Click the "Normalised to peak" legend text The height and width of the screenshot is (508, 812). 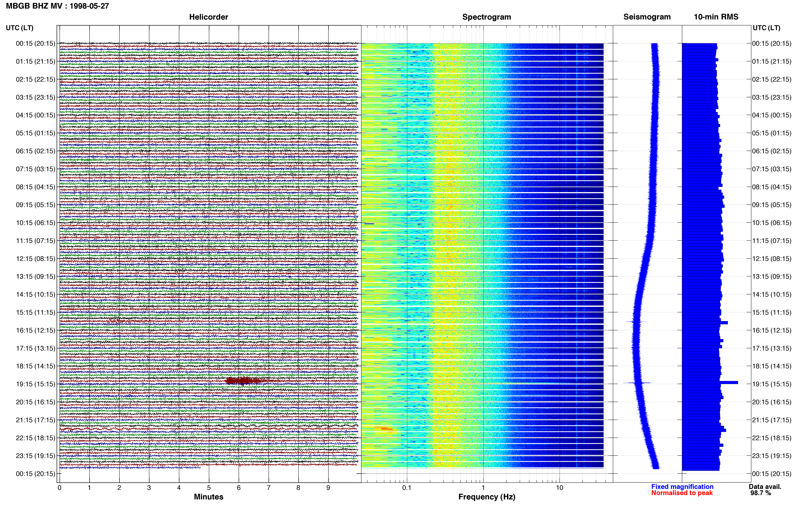[x=682, y=493]
